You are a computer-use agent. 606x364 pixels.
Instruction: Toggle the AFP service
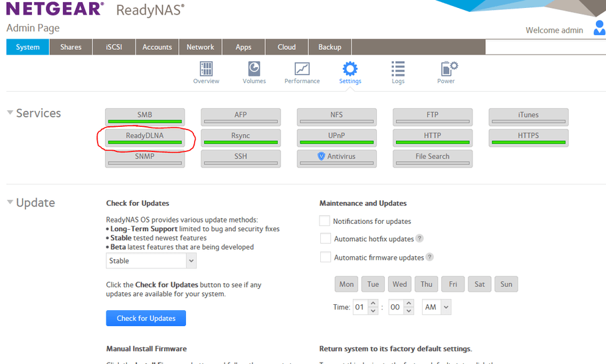tap(241, 117)
